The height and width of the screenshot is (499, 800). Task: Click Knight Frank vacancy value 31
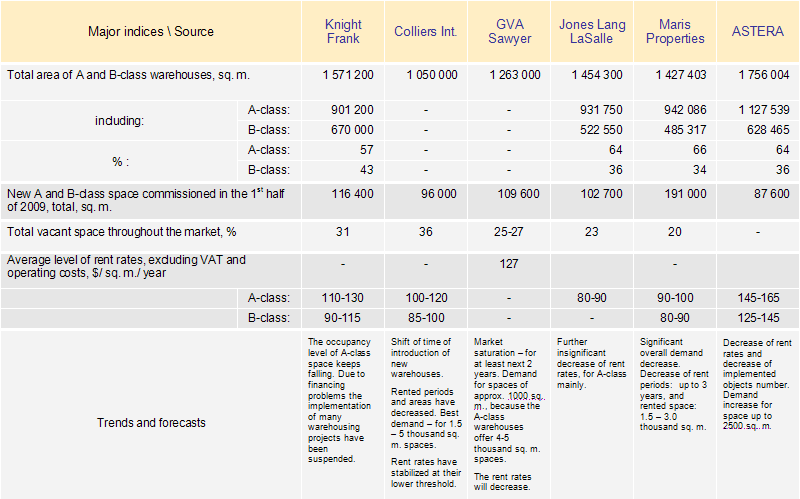342,232
